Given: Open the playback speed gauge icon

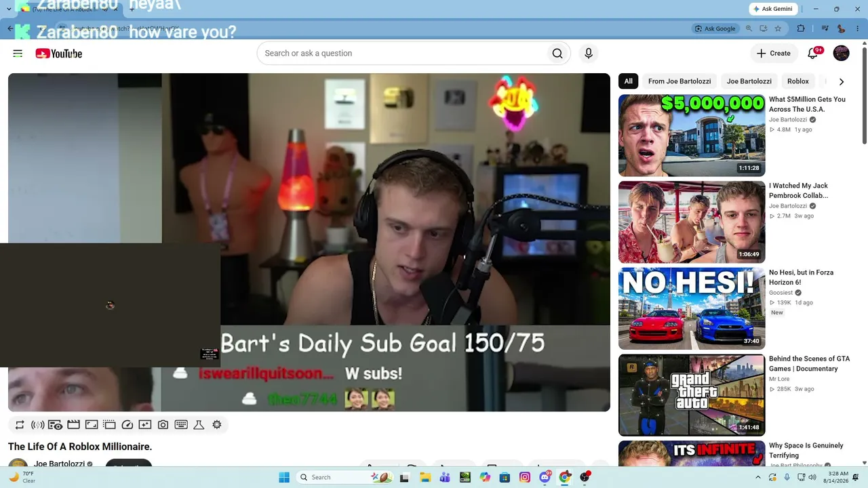Looking at the screenshot, I should (127, 425).
